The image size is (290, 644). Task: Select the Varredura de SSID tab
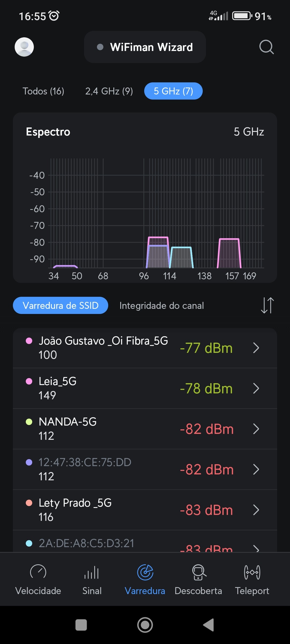(60, 306)
